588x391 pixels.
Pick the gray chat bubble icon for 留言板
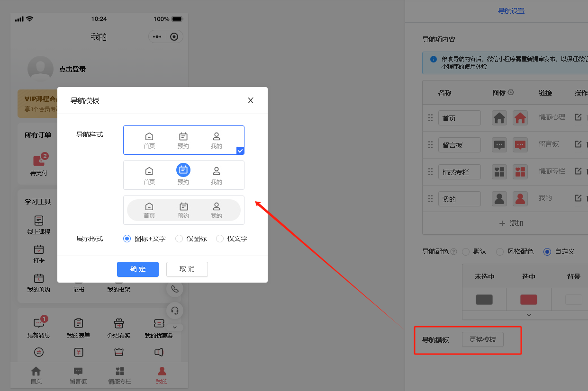(499, 145)
